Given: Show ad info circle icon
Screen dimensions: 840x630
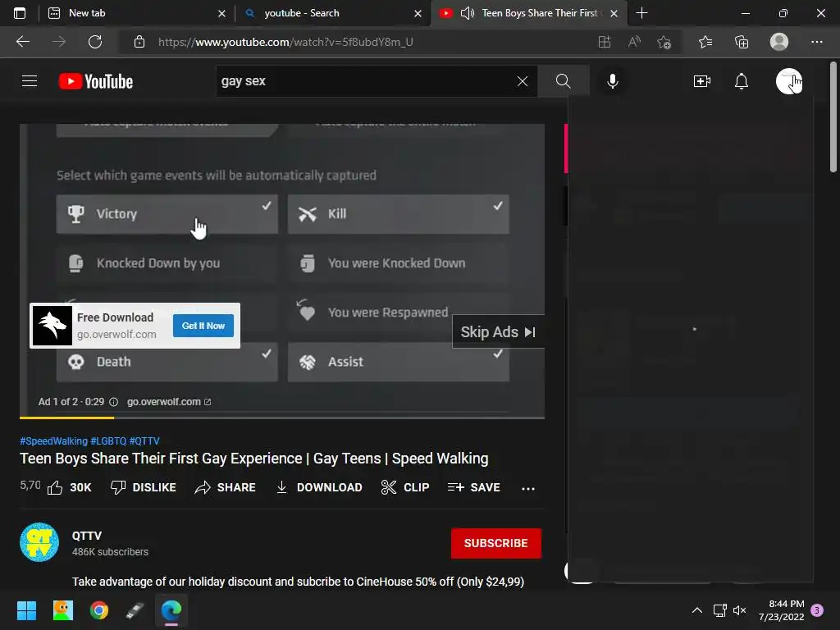Looking at the screenshot, I should click(113, 402).
